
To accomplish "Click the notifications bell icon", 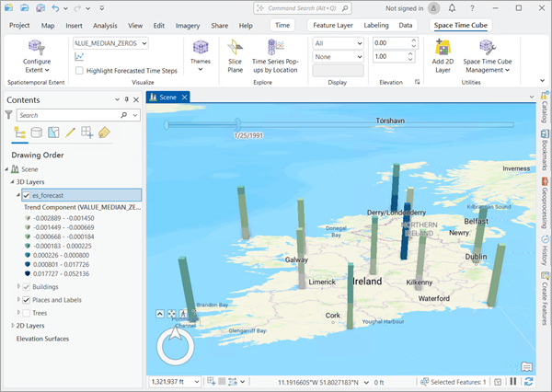I will [452, 8].
